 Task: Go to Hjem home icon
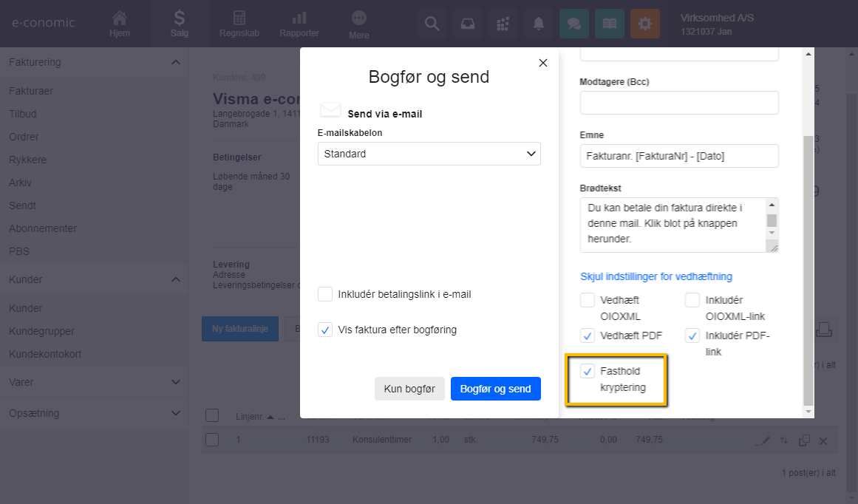119,24
